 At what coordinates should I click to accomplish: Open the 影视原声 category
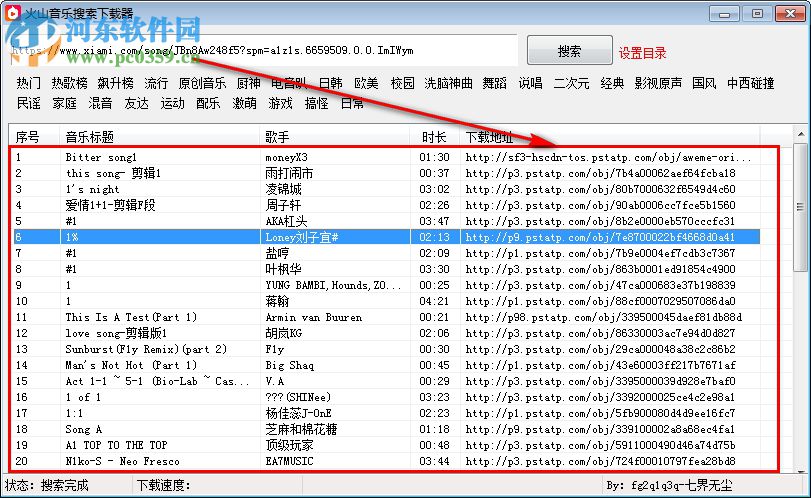(x=658, y=83)
